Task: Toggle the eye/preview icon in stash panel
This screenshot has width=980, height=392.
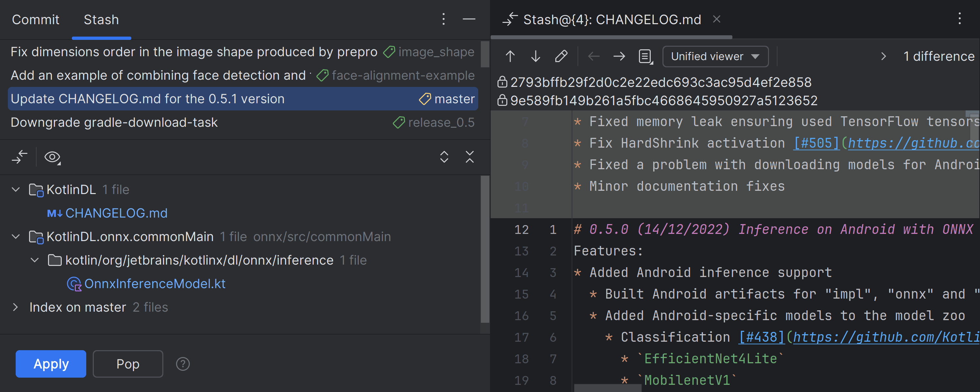Action: point(53,156)
